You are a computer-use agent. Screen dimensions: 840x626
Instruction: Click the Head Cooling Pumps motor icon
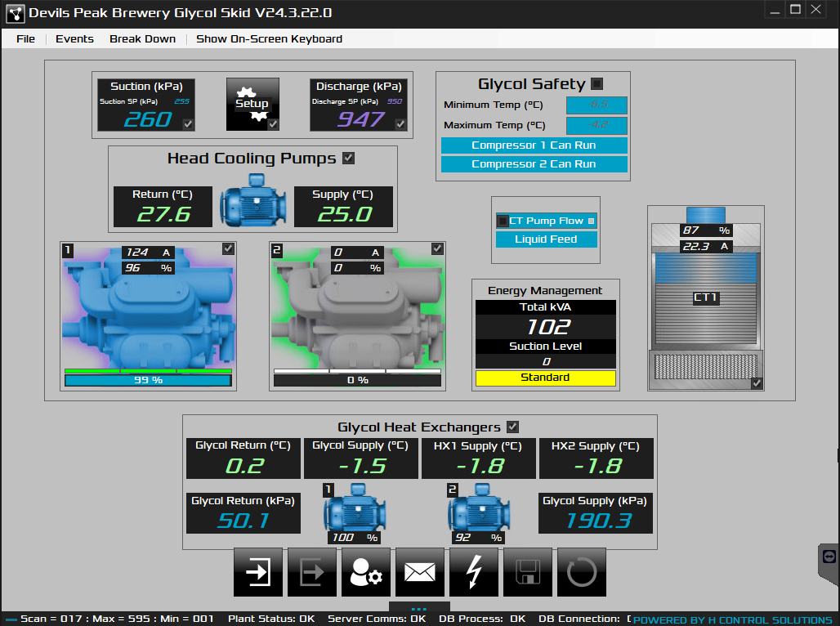tap(252, 200)
